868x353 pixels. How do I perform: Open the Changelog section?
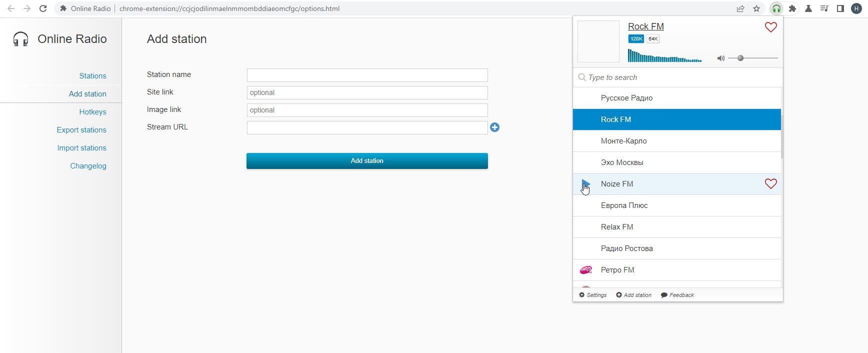click(88, 166)
